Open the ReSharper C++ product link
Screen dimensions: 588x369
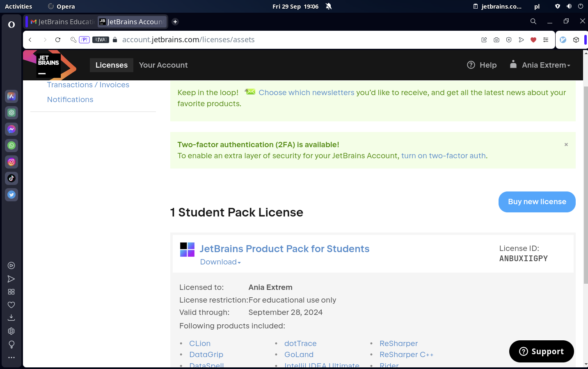tap(407, 355)
